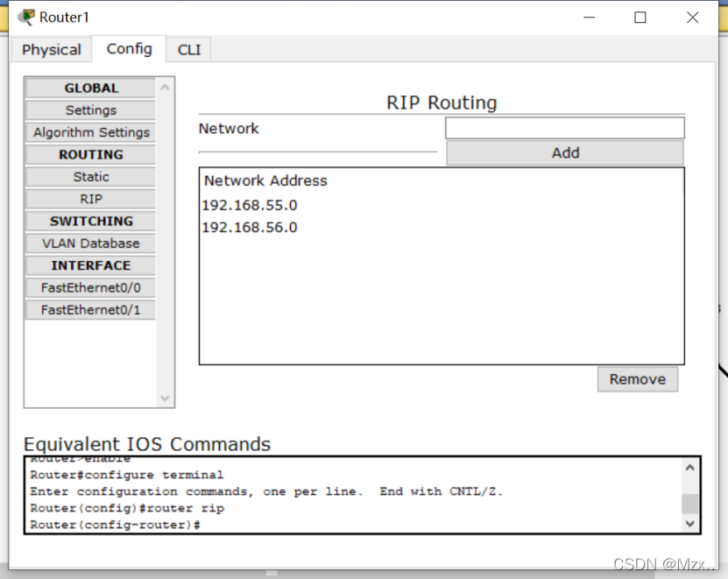Screen dimensions: 728x579
Task: Open the CLI tab
Action: (189, 50)
